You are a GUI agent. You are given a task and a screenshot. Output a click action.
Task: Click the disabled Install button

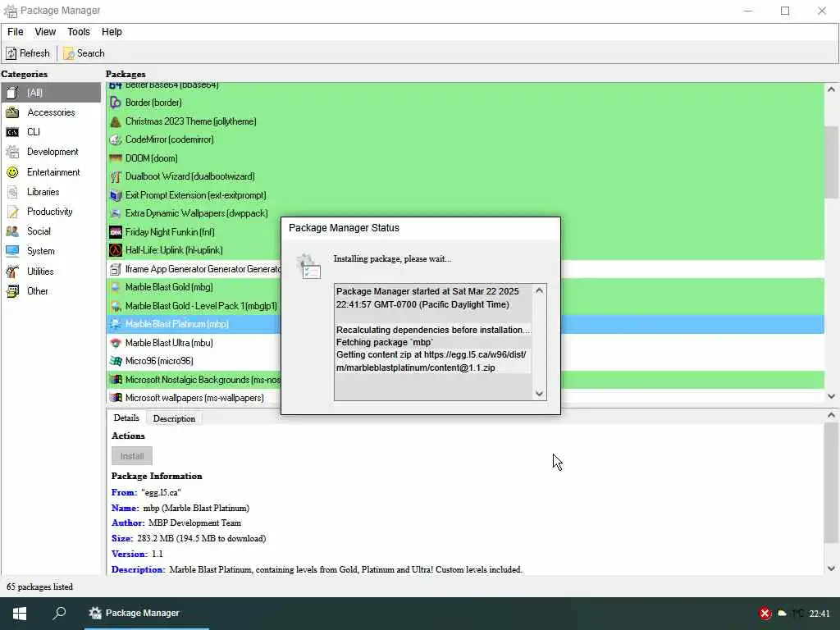(132, 456)
